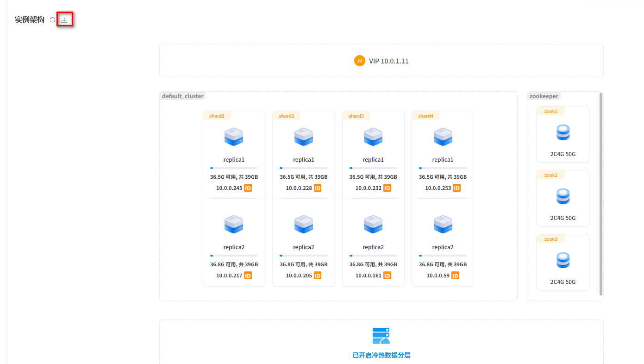Click the download architecture diagram icon
Screen dimensions: 644x364
(64, 20)
